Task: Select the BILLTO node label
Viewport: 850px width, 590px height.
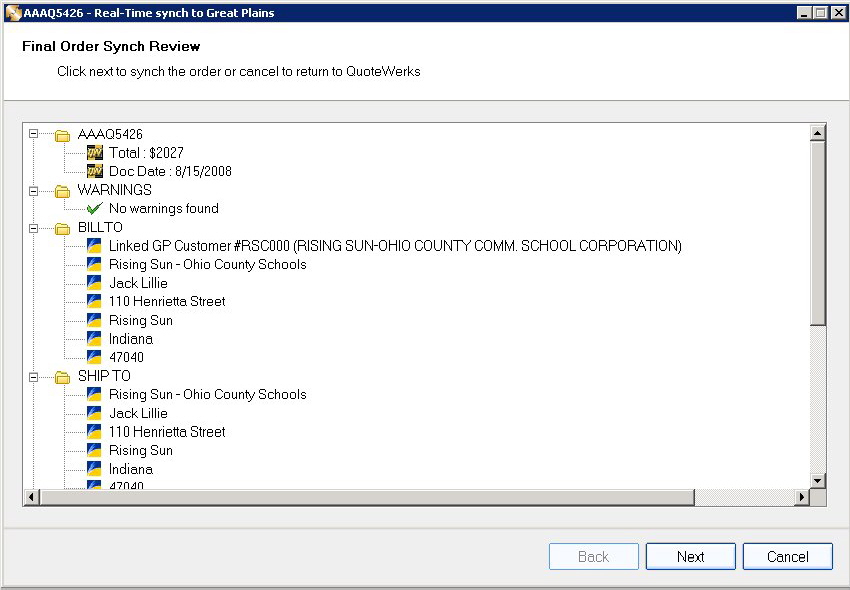Action: [x=100, y=227]
